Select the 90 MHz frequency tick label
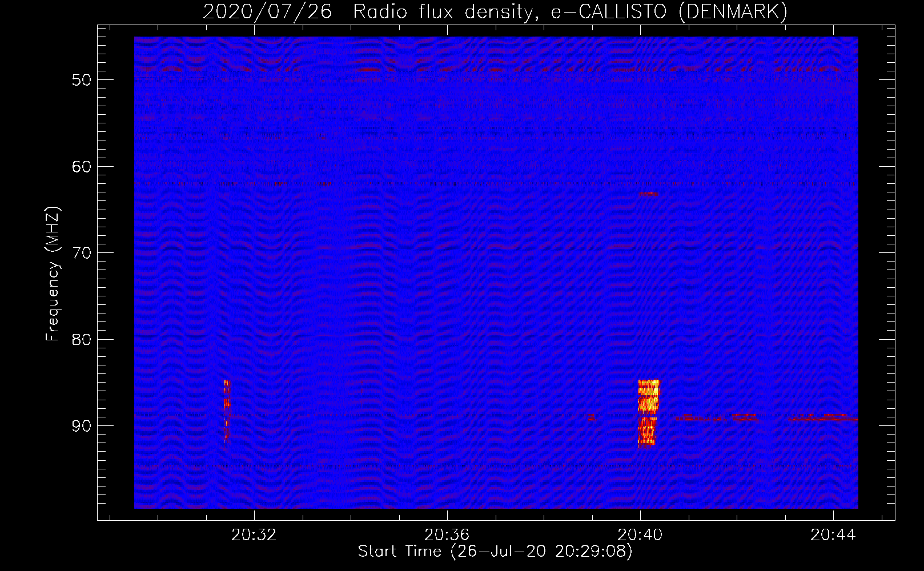 coord(82,426)
